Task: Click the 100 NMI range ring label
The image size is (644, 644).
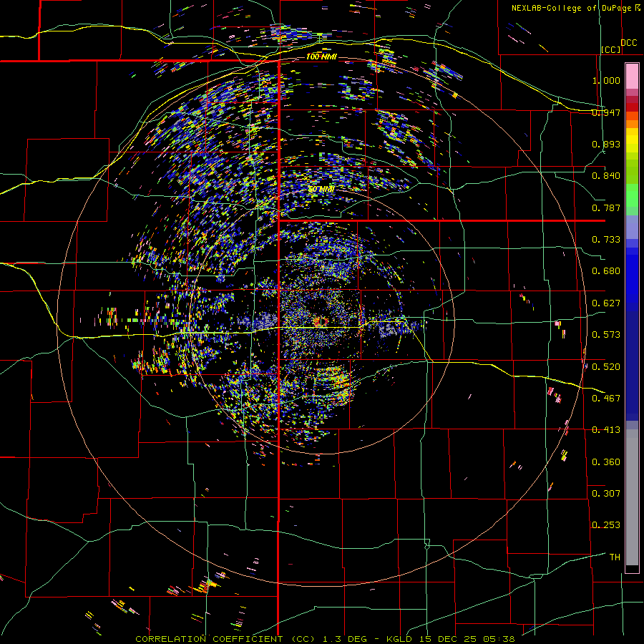Action: coord(321,57)
